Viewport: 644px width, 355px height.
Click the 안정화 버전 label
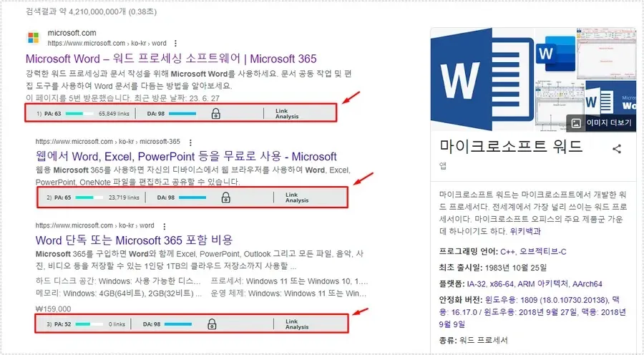459,300
